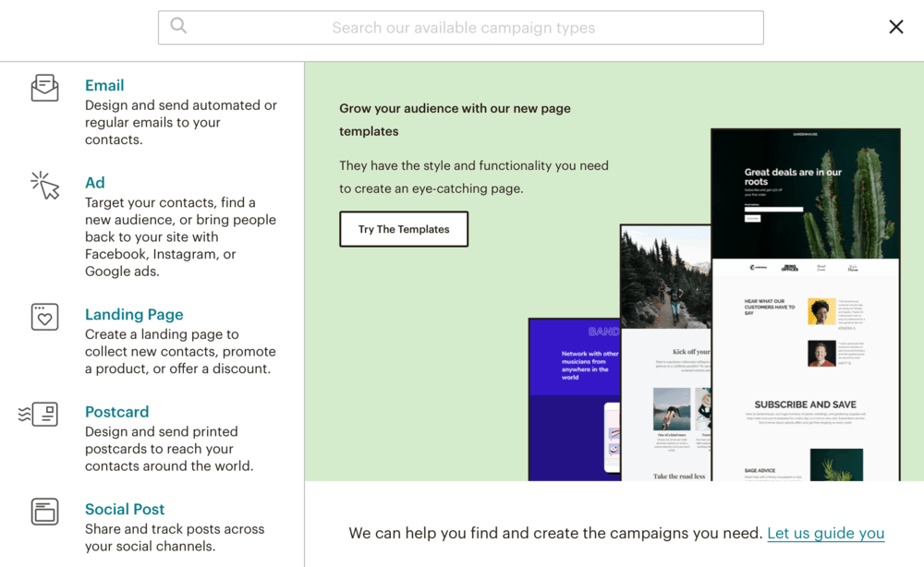Click the magnifying glass in the search bar
The image size is (924, 567).
pos(178,27)
